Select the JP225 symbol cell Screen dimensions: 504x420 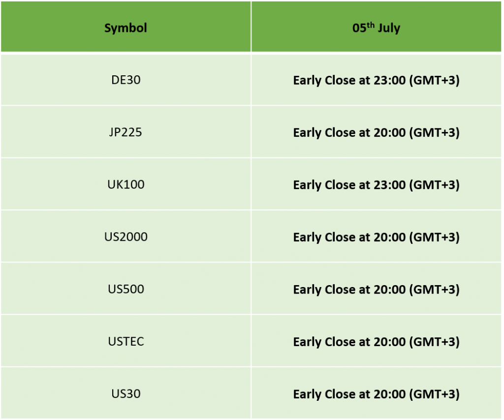[x=126, y=132]
